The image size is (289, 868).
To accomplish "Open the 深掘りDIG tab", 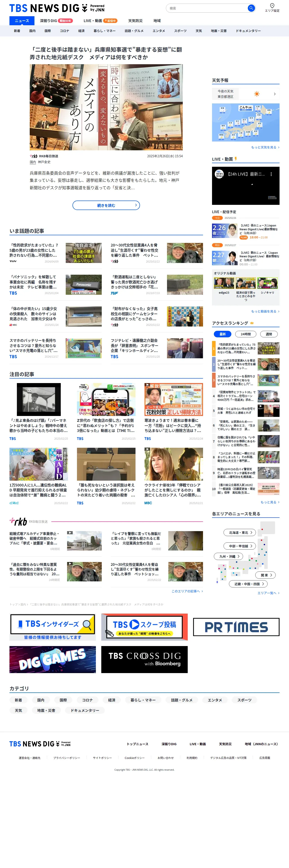I will tap(56, 21).
